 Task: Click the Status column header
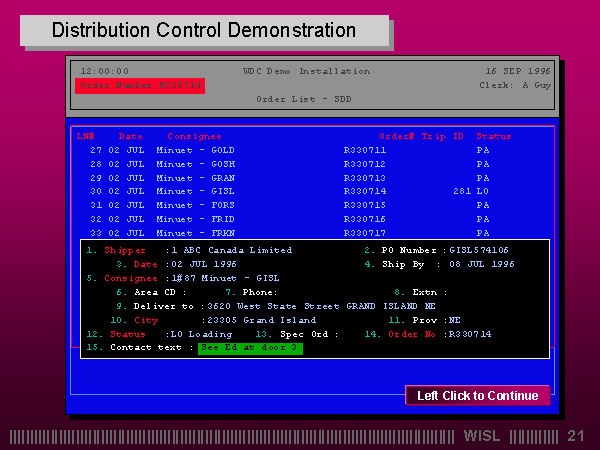point(494,136)
